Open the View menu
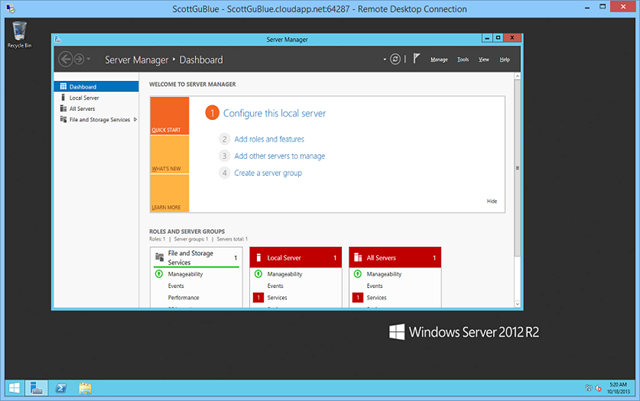Image resolution: width=640 pixels, height=401 pixels. pos(484,60)
